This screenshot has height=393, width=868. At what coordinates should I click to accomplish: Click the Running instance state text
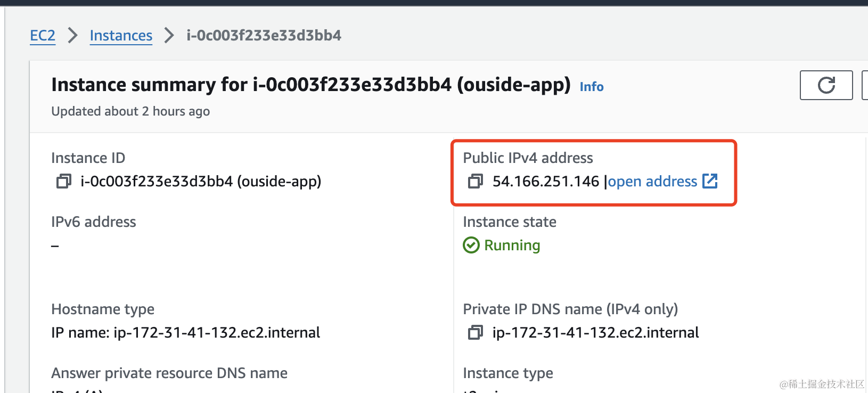512,245
